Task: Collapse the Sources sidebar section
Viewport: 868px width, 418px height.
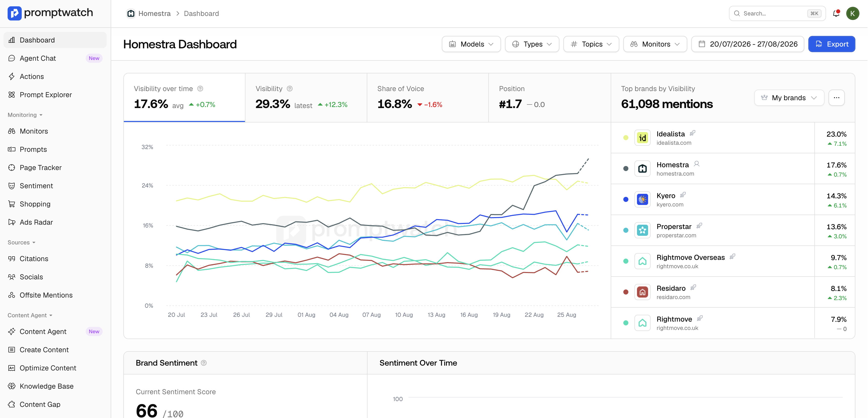Action: (x=21, y=243)
